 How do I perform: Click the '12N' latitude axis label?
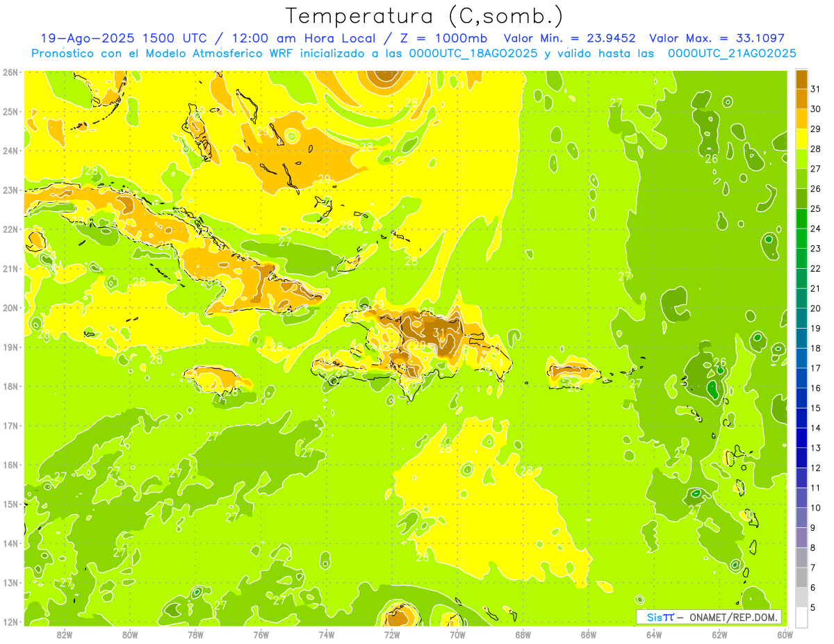point(10,622)
